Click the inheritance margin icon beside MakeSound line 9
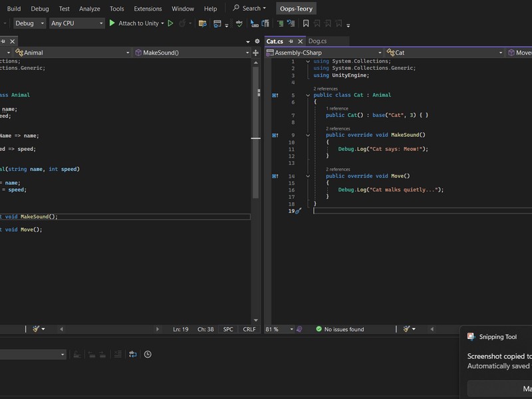 click(275, 136)
